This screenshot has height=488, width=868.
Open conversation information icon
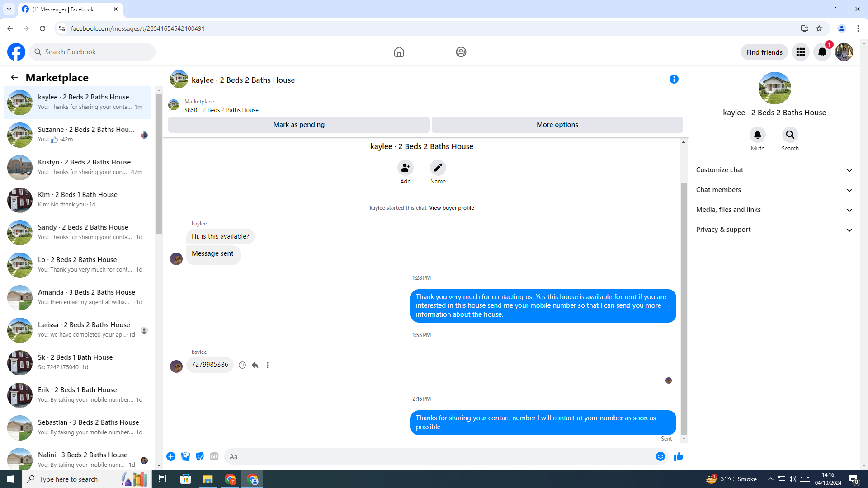tap(674, 80)
